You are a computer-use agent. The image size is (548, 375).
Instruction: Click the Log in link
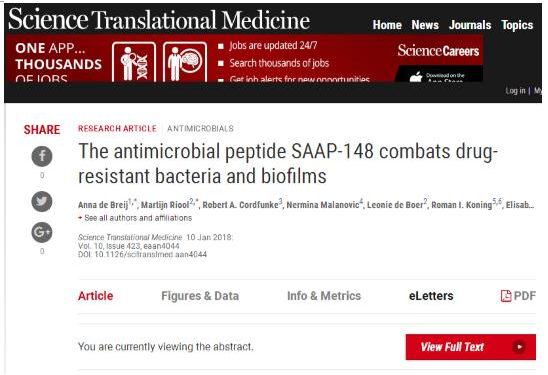pos(515,91)
